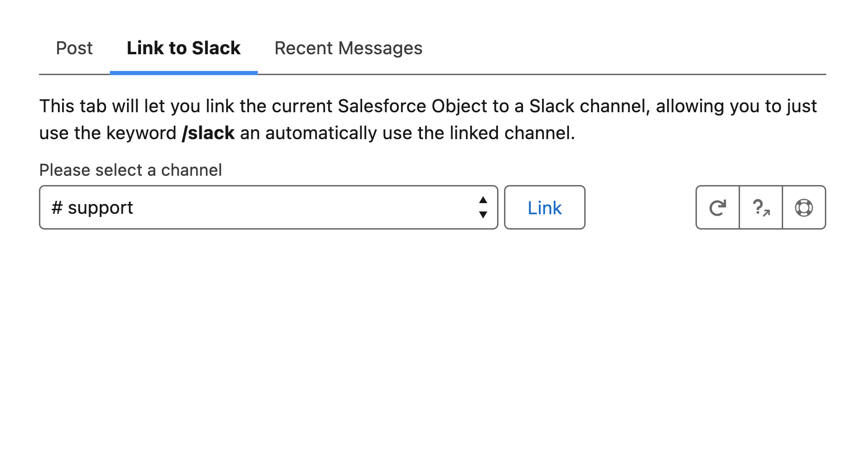Click the lifebuoy support icon
Viewport: 868px width, 461px height.
pyautogui.click(x=804, y=208)
